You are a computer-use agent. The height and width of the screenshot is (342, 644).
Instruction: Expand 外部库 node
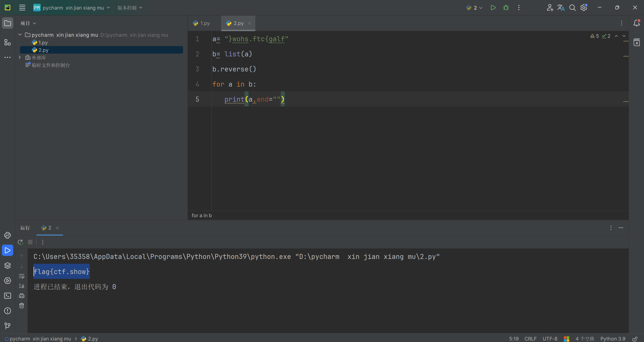click(20, 57)
